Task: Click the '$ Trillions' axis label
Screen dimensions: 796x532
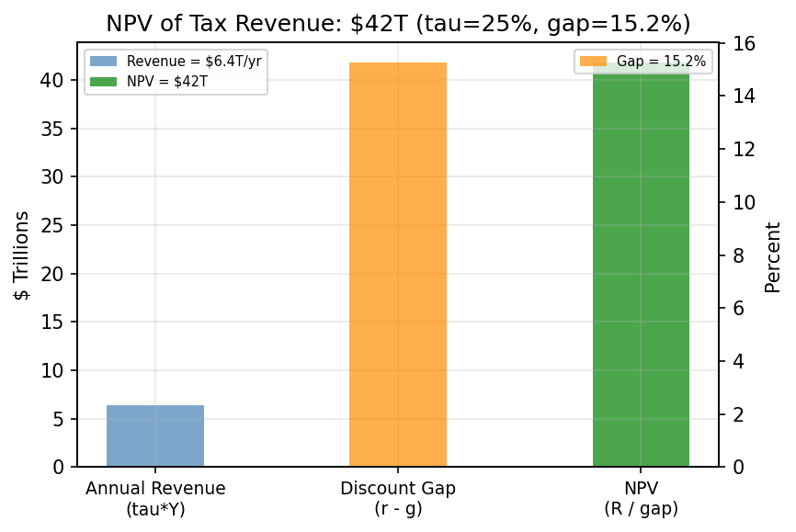Action: pyautogui.click(x=22, y=254)
